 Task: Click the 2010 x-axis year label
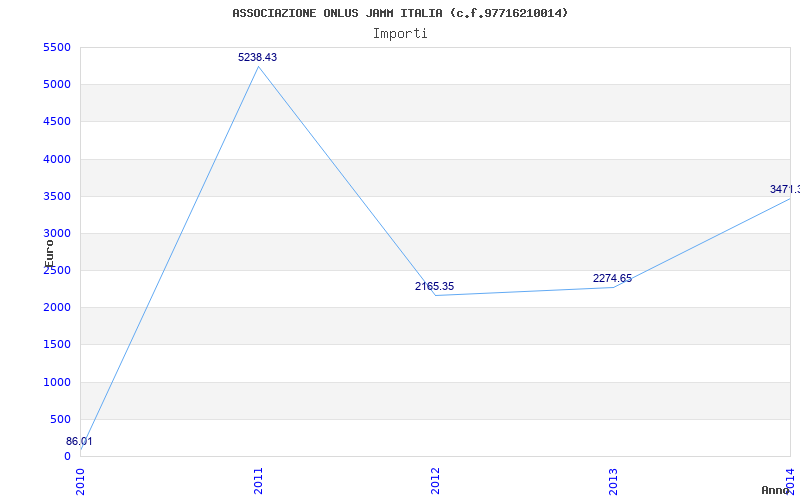tap(80, 481)
